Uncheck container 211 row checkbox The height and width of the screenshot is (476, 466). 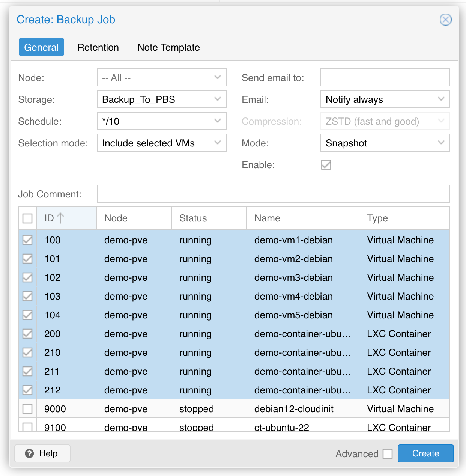point(27,371)
